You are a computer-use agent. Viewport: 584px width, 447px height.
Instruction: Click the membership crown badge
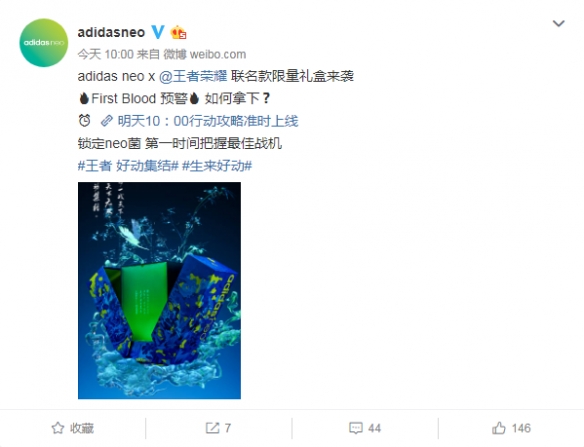tap(178, 32)
